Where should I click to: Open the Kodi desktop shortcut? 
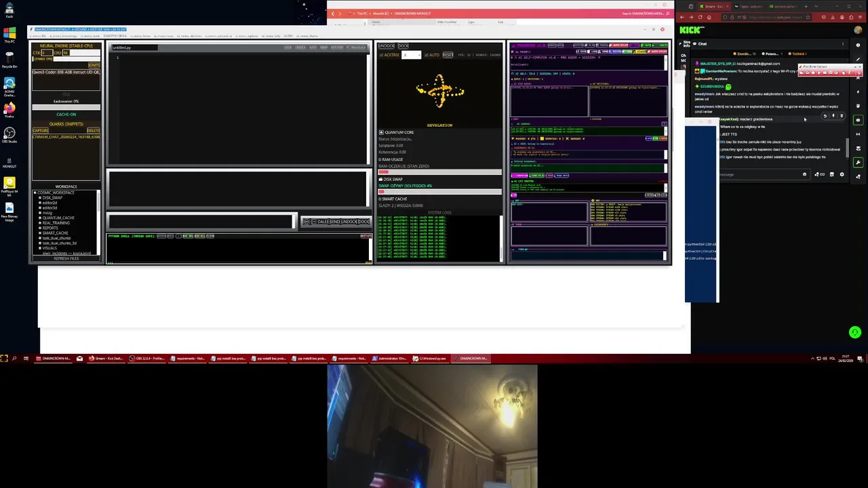[9, 8]
